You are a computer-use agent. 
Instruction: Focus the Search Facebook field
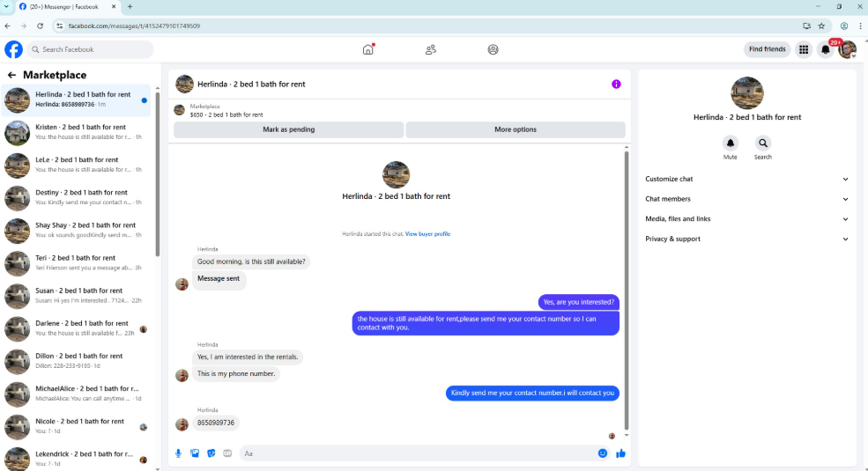click(90, 49)
